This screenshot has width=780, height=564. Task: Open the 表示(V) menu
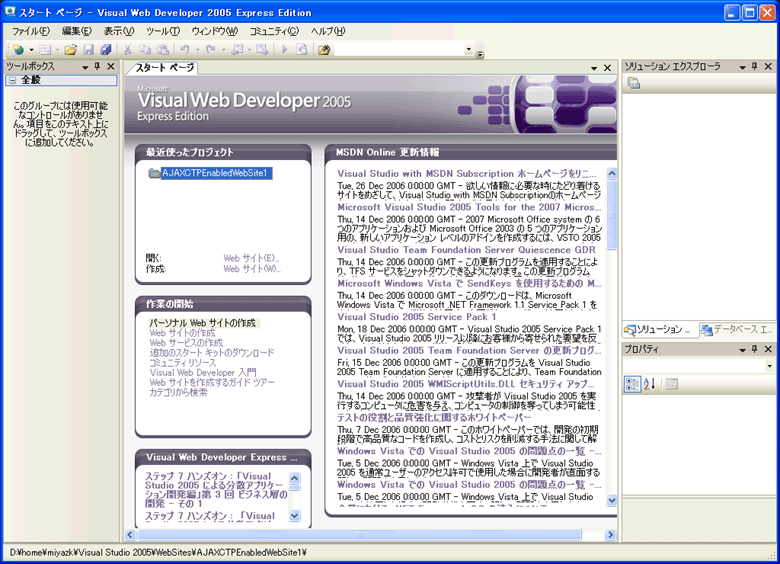click(x=119, y=31)
